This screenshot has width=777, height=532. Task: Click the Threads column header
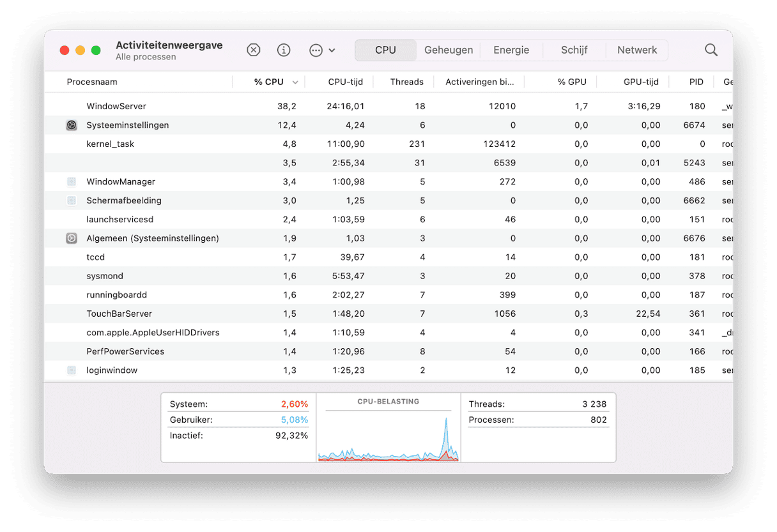point(406,82)
